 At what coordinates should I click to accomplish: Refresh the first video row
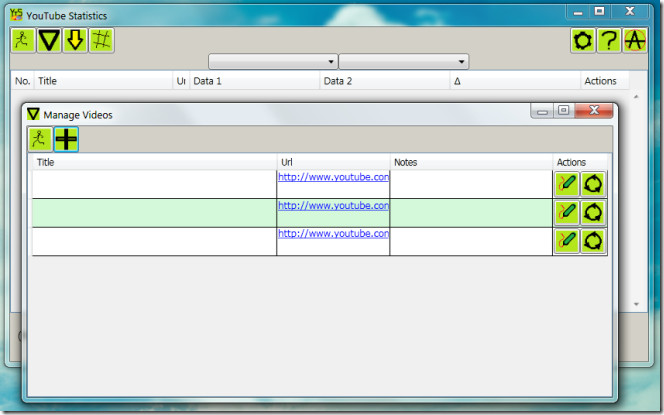[593, 184]
